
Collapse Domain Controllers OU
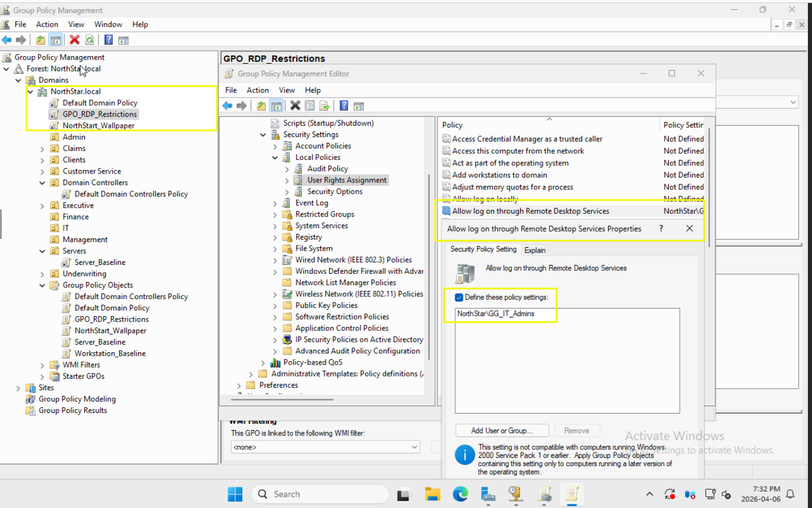pos(42,182)
